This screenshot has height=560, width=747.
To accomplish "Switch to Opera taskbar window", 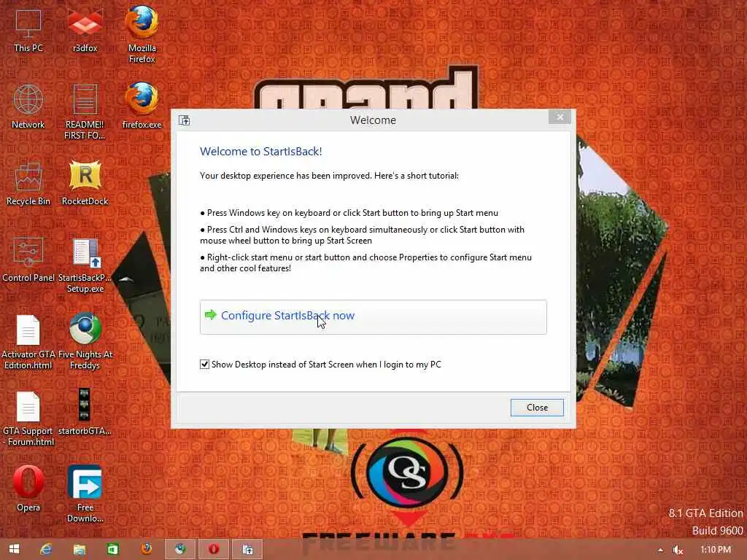I will tap(214, 550).
